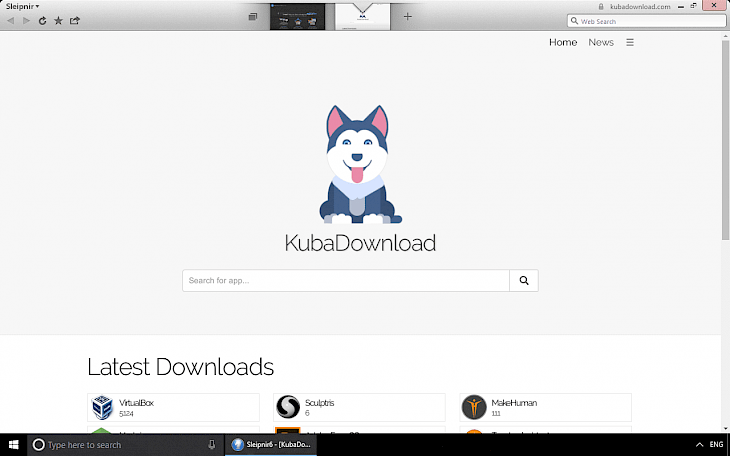Click the lock security icon
This screenshot has width=730, height=456.
[x=601, y=7]
